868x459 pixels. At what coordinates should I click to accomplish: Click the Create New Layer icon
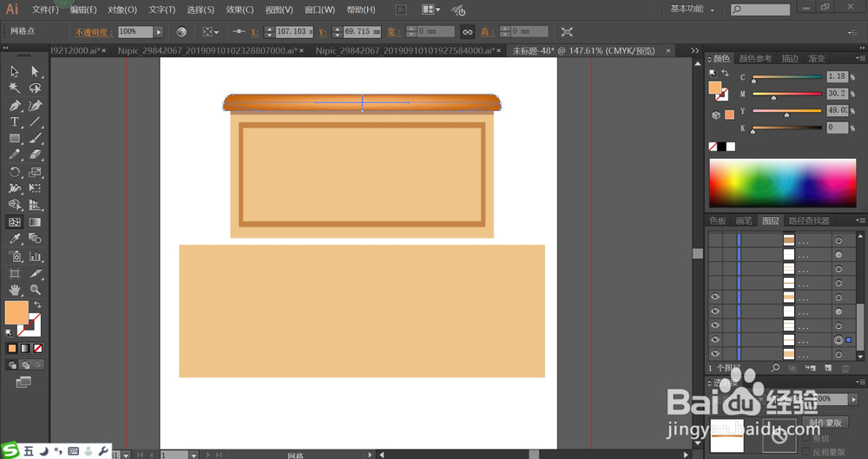tap(828, 368)
